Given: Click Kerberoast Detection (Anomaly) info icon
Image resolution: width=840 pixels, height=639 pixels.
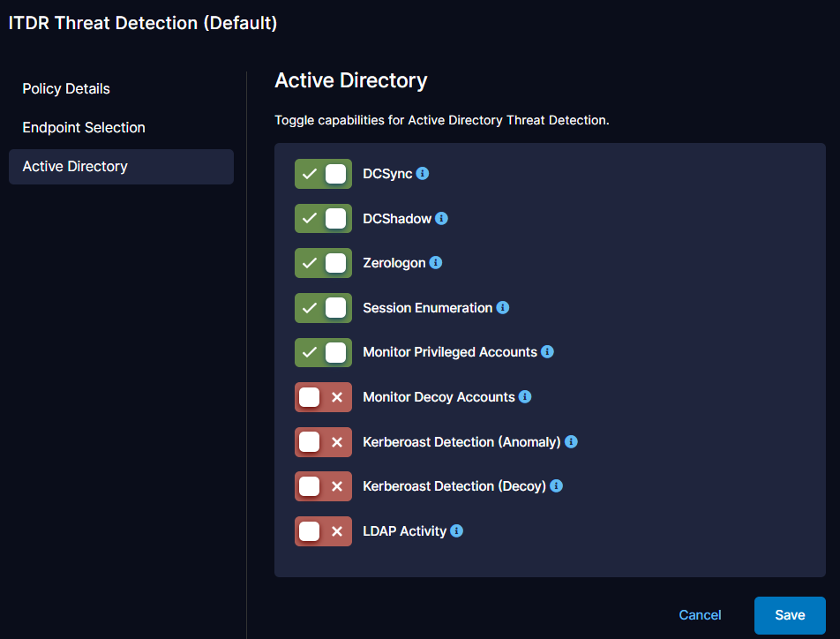Looking at the screenshot, I should tap(571, 441).
